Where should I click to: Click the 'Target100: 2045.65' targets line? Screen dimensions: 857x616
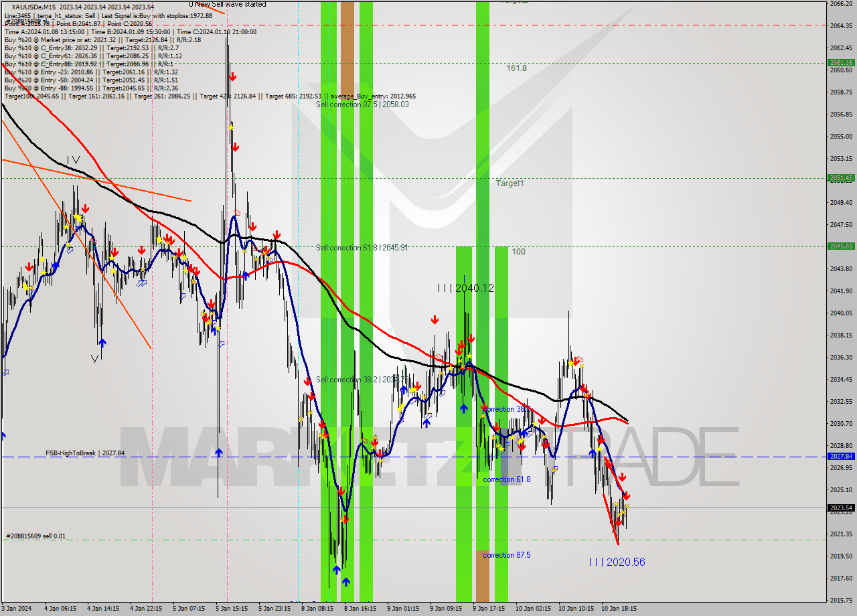pyautogui.click(x=210, y=96)
